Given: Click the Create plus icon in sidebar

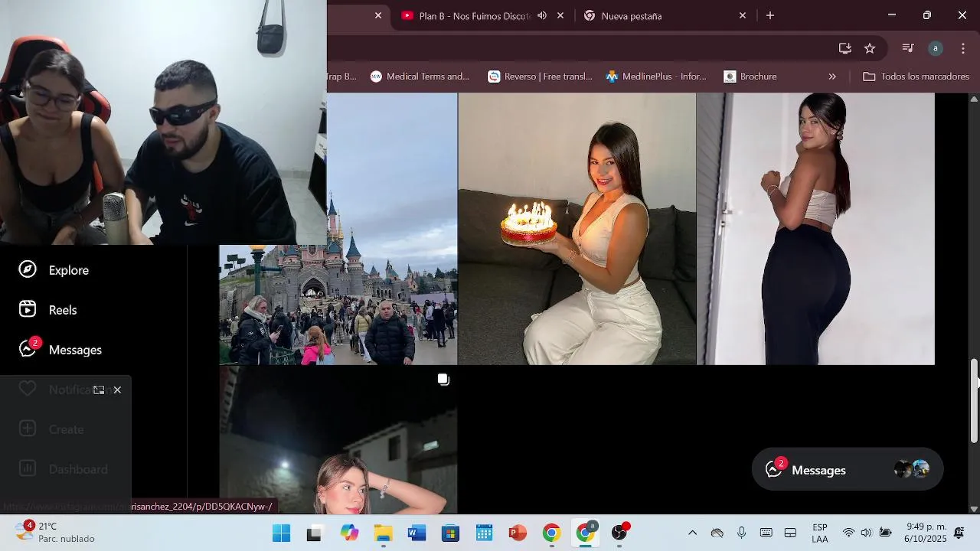Looking at the screenshot, I should pos(28,429).
